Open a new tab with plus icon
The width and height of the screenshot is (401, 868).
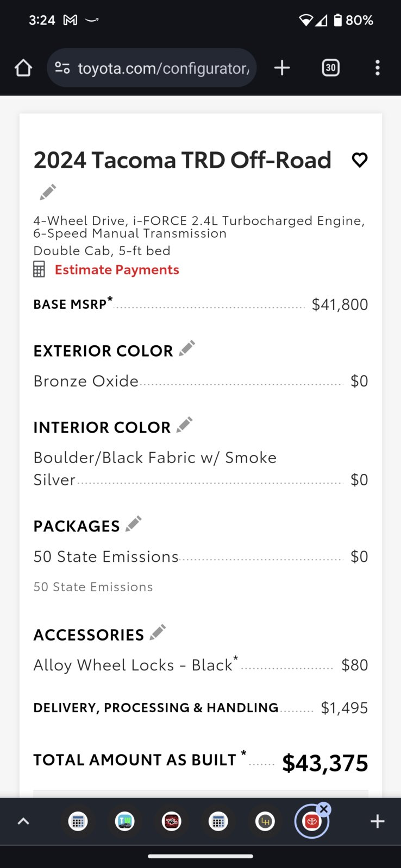pos(282,68)
